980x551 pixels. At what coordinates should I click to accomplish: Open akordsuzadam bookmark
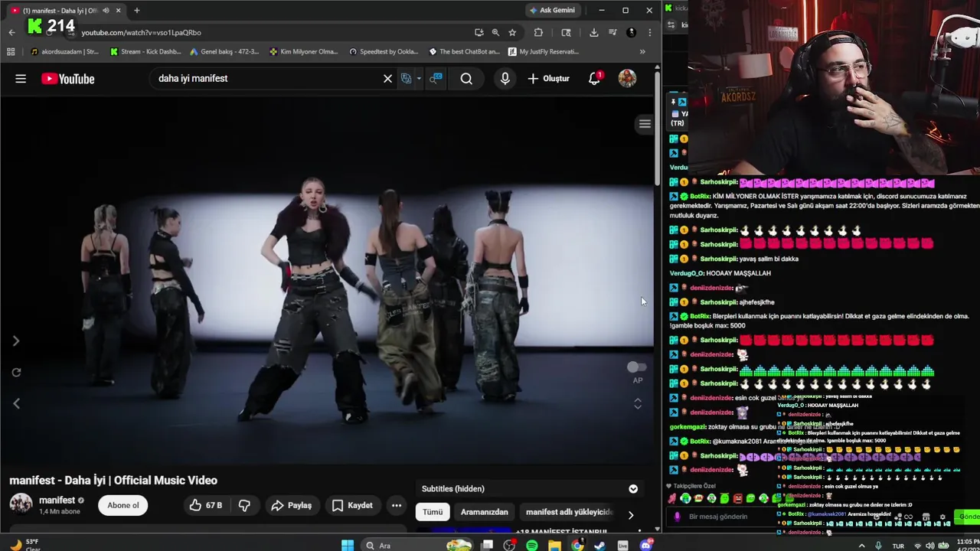pyautogui.click(x=65, y=52)
